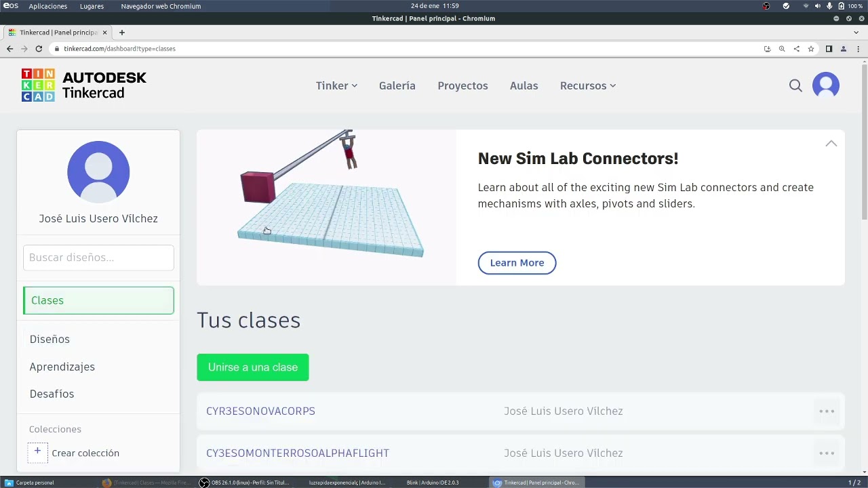Click Crear colección
Screen dimensions: 868x488
(85, 453)
